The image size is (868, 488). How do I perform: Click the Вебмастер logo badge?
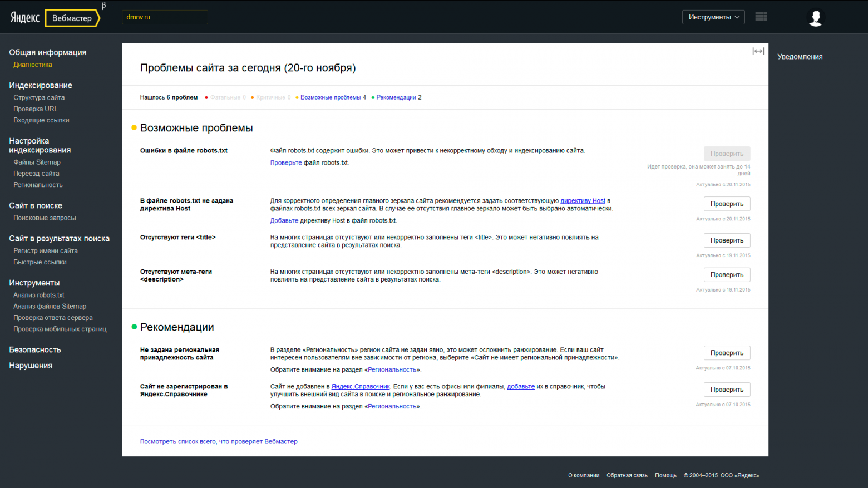point(72,18)
